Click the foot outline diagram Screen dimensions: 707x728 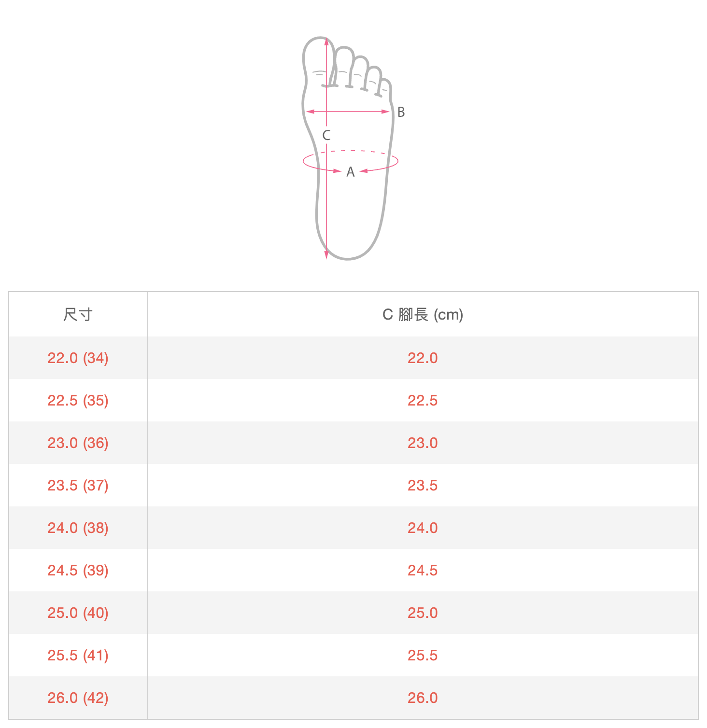point(351,148)
